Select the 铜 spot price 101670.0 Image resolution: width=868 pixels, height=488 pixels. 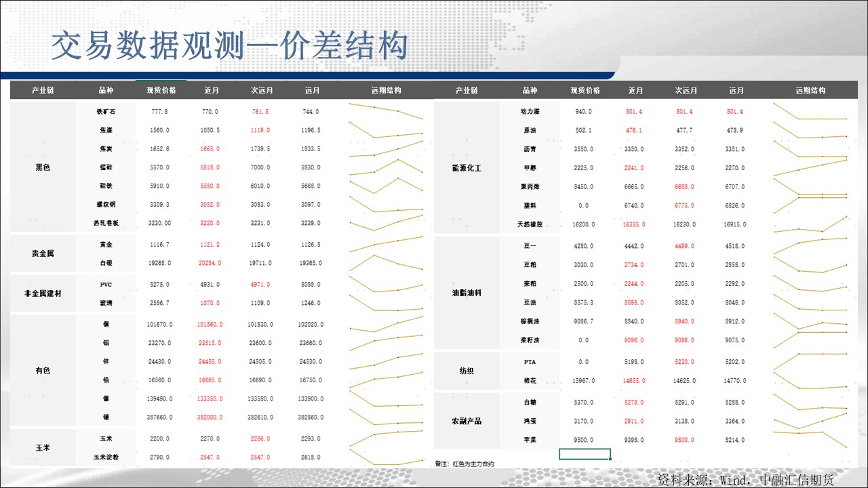(x=159, y=325)
